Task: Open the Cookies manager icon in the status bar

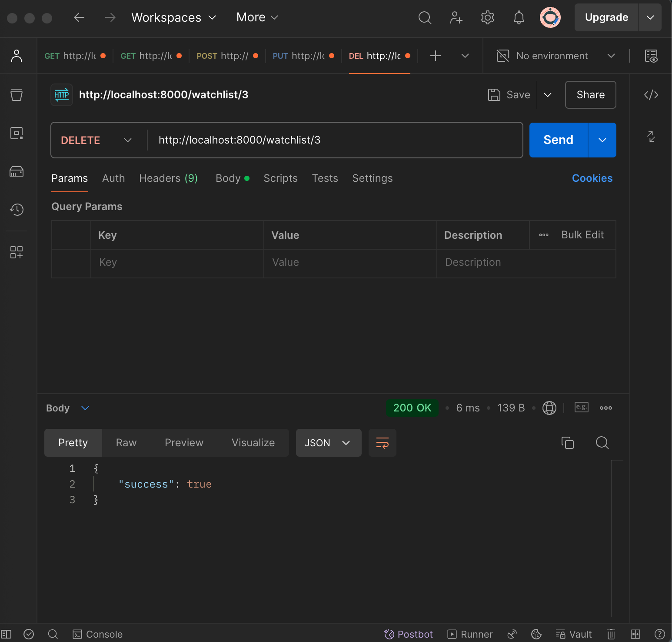Action: 536,634
